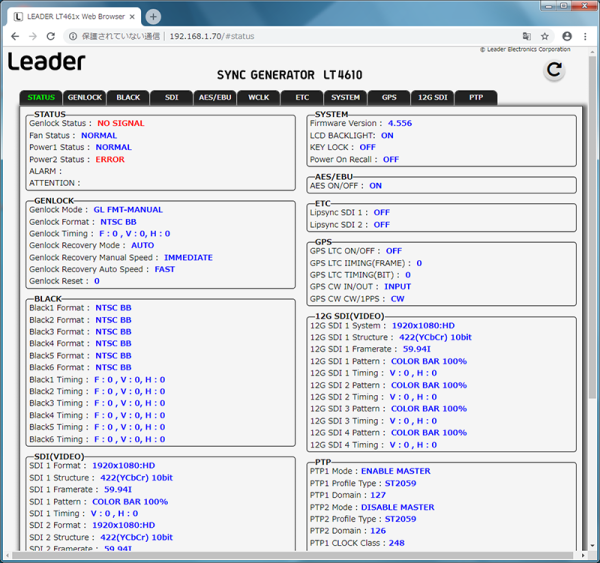Click the PTP2 Profile Type ST2059 value
The height and width of the screenshot is (563, 600).
[400, 519]
